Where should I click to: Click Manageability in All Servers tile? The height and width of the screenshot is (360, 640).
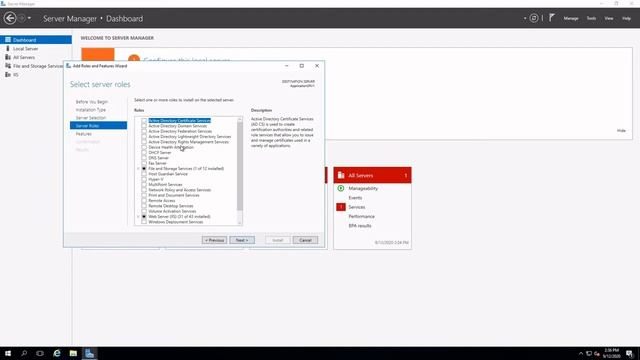[x=363, y=188]
